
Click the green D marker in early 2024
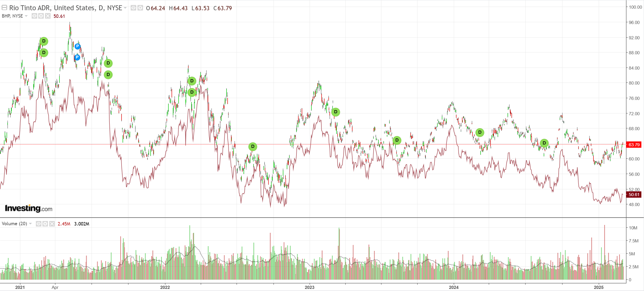click(x=480, y=132)
